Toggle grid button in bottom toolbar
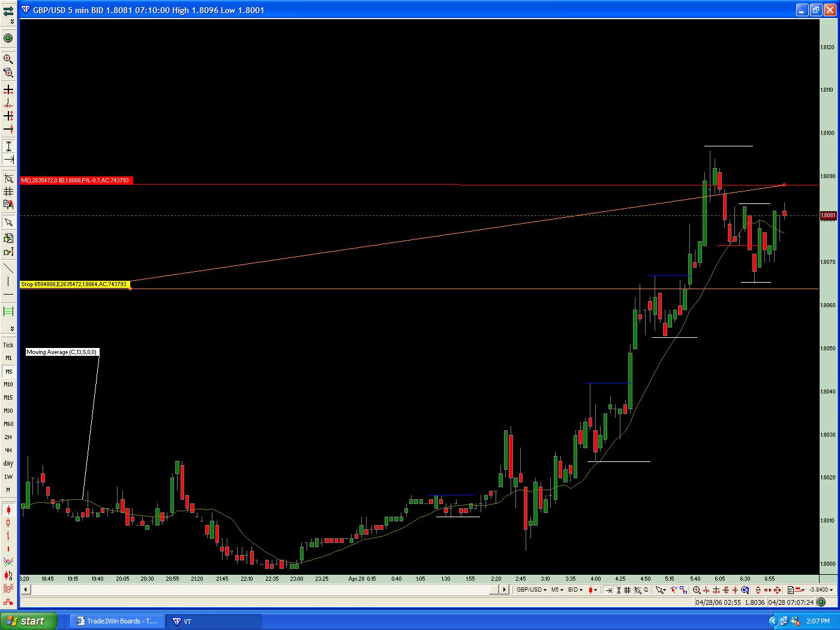The height and width of the screenshot is (630, 840). click(627, 590)
